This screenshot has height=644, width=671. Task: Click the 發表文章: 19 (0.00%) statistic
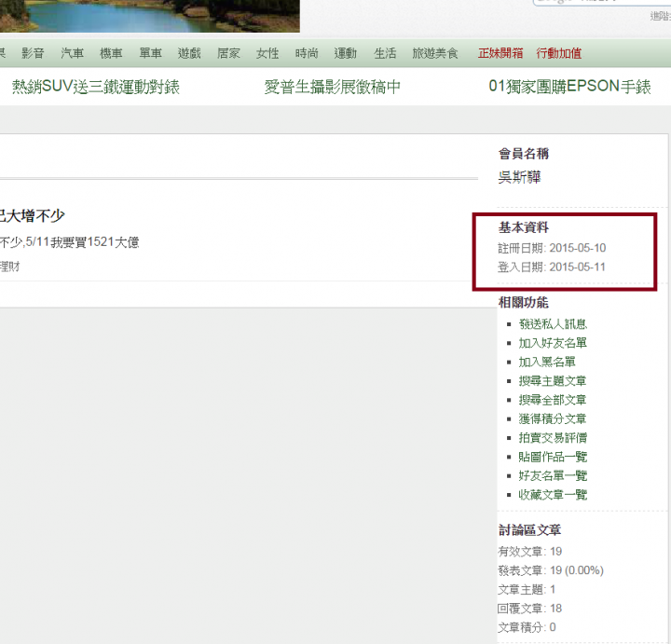[x=551, y=570]
